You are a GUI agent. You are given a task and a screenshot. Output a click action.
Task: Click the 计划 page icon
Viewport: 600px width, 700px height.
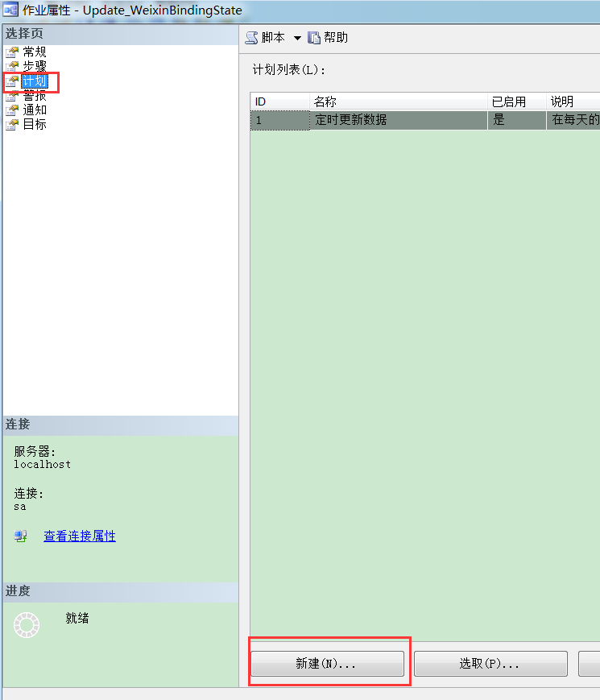12,81
